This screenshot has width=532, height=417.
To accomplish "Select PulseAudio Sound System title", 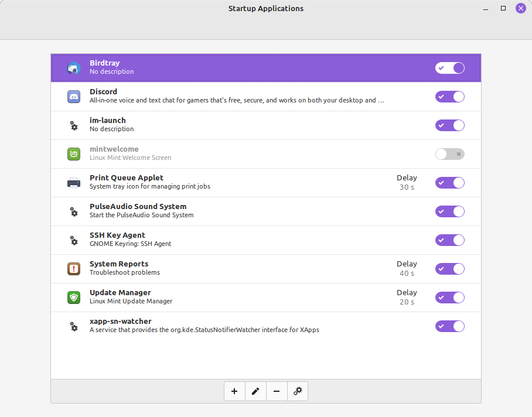I will [x=138, y=207].
